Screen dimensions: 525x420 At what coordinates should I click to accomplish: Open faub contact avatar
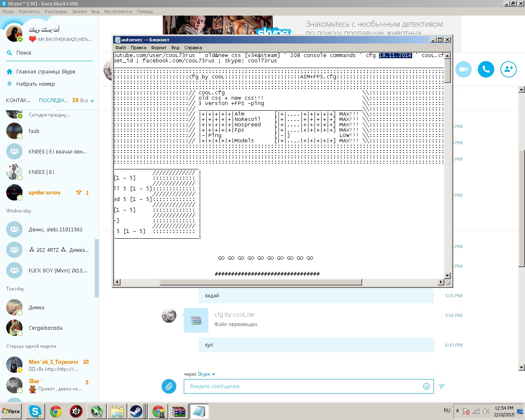14,131
